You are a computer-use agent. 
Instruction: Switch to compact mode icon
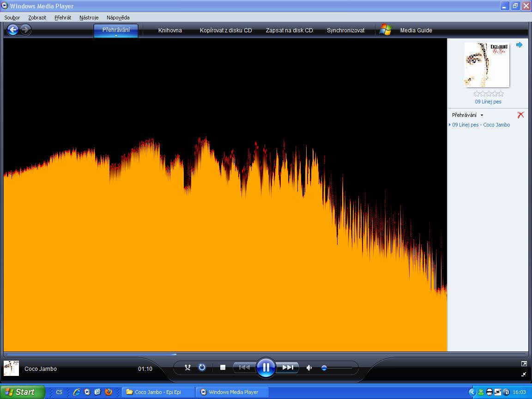[x=524, y=374]
